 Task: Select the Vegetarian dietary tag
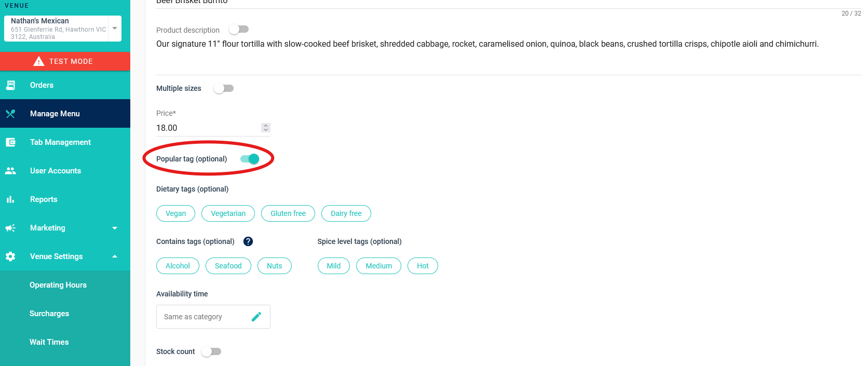click(x=228, y=213)
